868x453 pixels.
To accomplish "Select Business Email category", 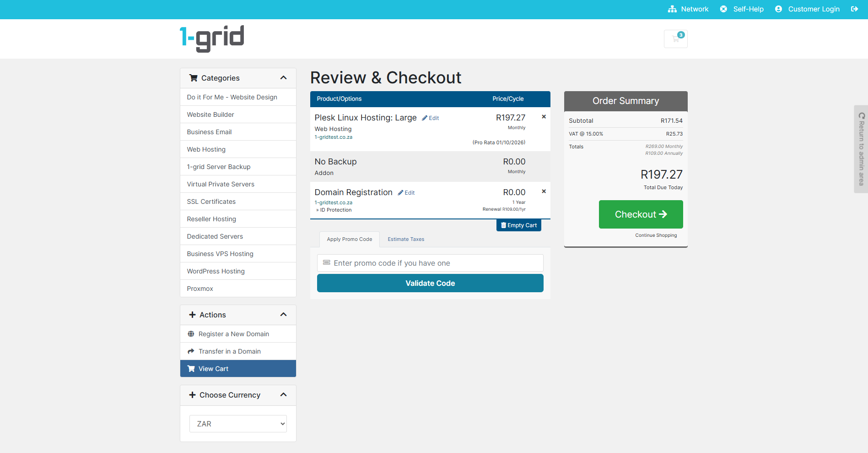I will [238, 132].
